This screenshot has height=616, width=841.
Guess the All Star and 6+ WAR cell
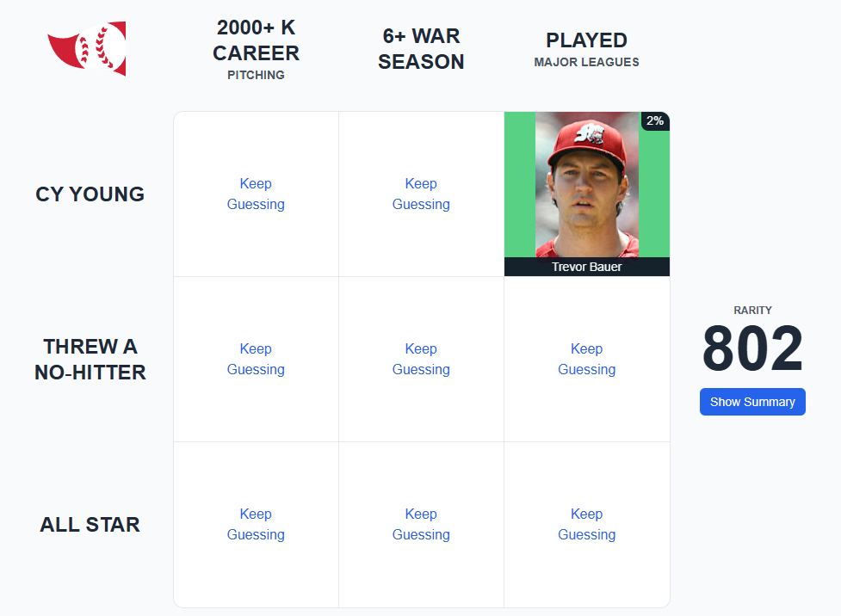[x=421, y=524]
